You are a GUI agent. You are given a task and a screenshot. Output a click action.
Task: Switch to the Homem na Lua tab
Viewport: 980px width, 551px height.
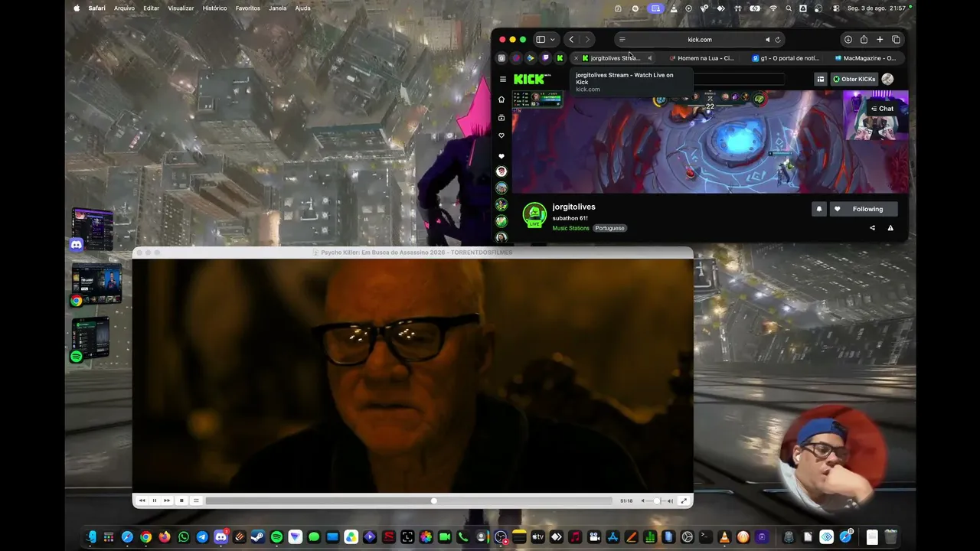(701, 58)
